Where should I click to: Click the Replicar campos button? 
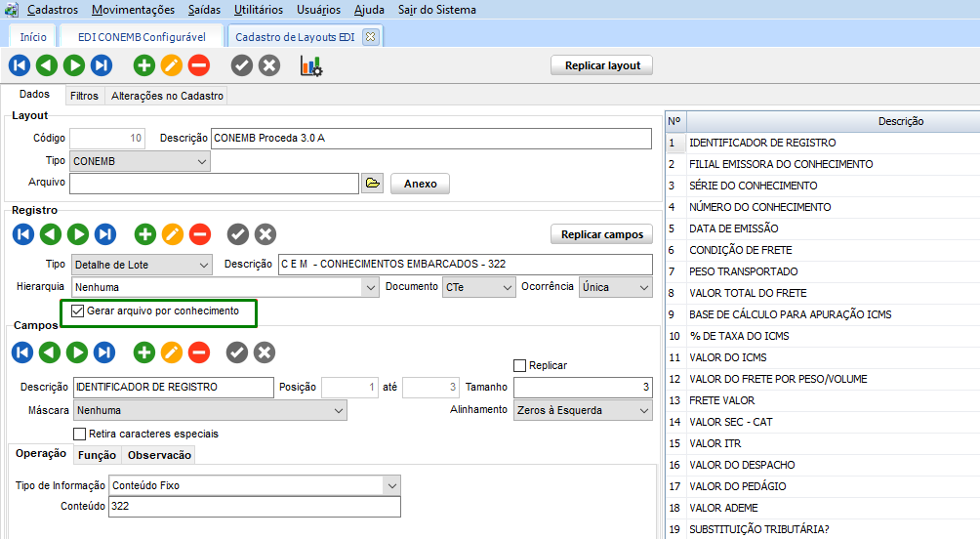[602, 233]
